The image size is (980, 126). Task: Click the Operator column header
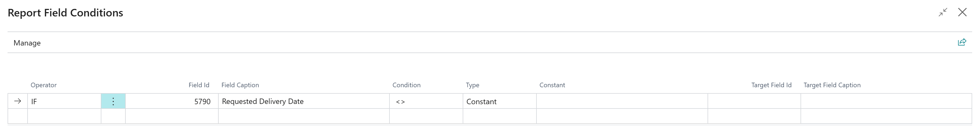pos(44,85)
